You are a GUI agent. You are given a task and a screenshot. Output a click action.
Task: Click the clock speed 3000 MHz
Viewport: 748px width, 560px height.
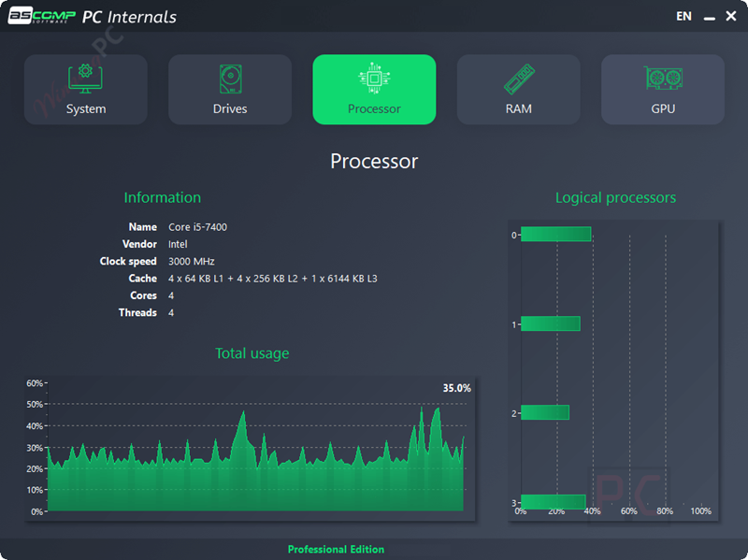point(192,262)
